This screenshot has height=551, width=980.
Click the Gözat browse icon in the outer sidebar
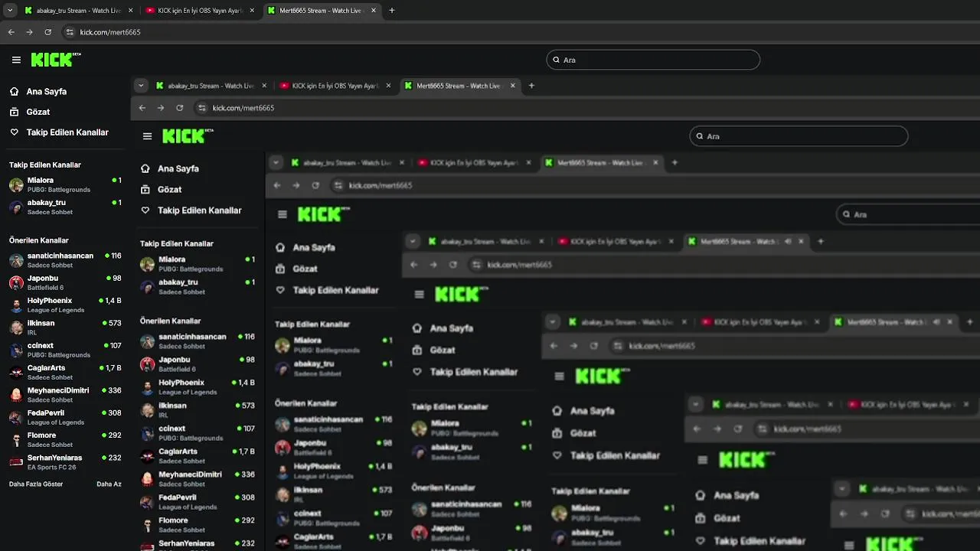click(x=14, y=112)
